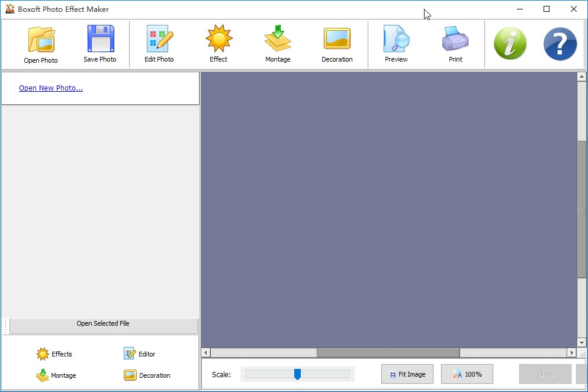Screen dimensions: 588x392
Task: Click the gripper beside Open Selected File
Action: pyautogui.click(x=5, y=326)
